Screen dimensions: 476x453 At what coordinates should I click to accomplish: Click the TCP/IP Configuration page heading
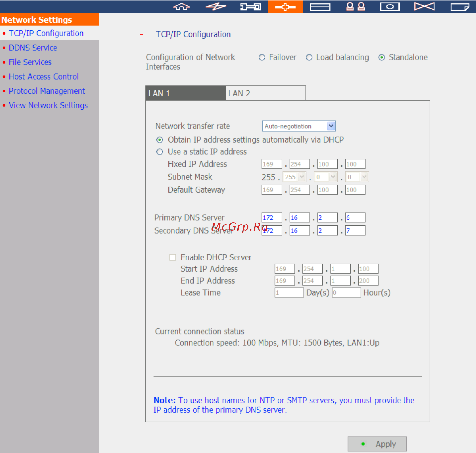point(193,35)
